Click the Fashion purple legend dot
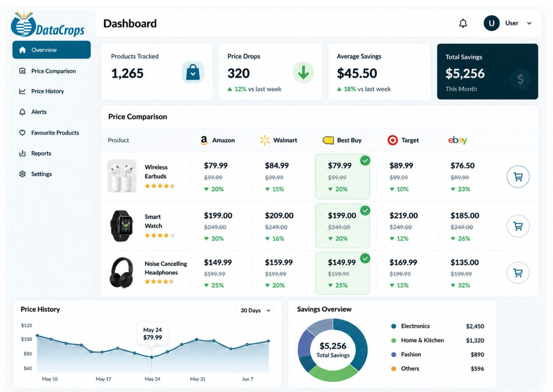Image resolution: width=553 pixels, height=392 pixels. click(x=394, y=354)
